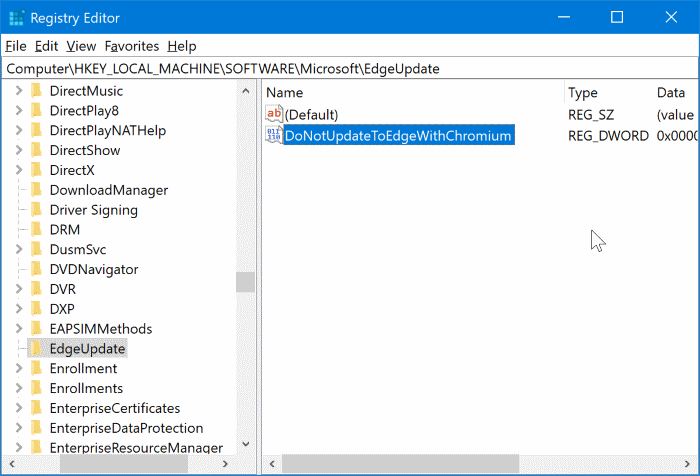Click the Data column header

[x=675, y=92]
